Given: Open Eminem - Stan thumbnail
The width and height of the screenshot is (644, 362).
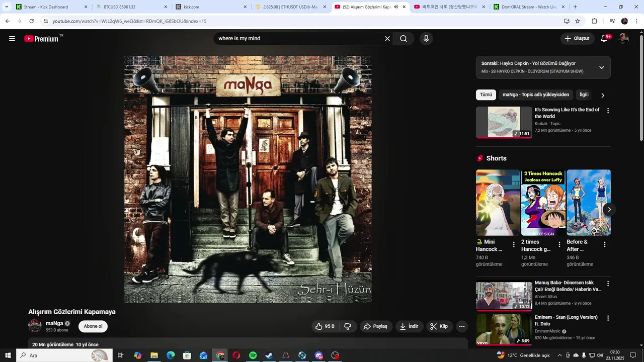Looking at the screenshot, I should [x=504, y=329].
